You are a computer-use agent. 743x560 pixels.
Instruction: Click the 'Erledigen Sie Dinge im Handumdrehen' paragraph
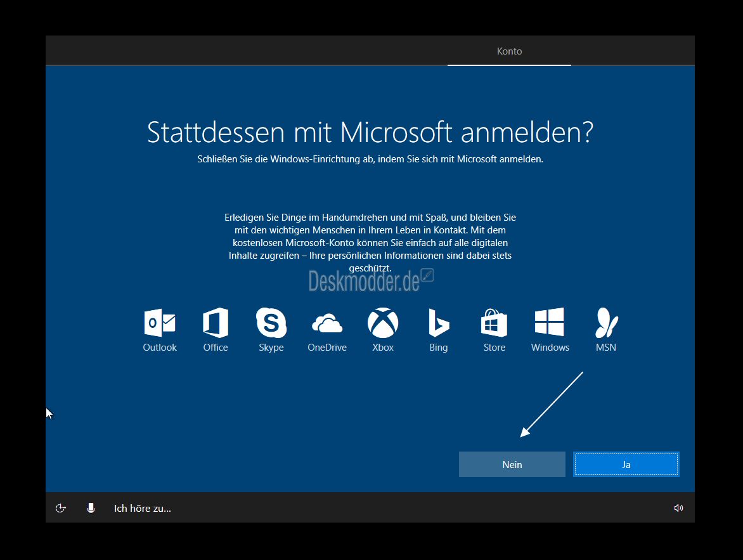pos(370,243)
